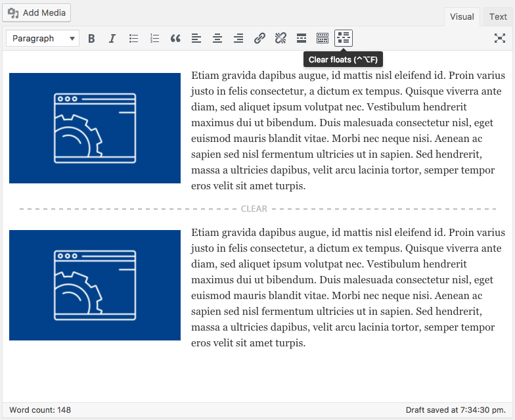515x420 pixels.
Task: Align text right
Action: coord(238,38)
